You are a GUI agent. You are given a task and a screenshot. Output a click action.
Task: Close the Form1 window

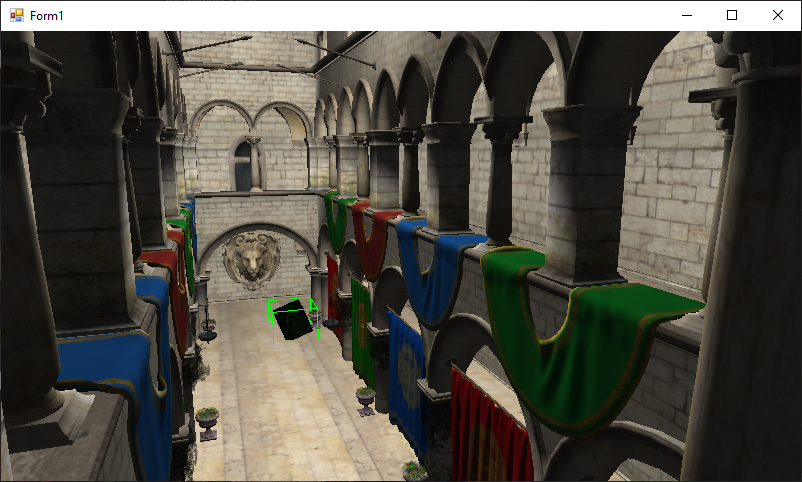coord(778,15)
